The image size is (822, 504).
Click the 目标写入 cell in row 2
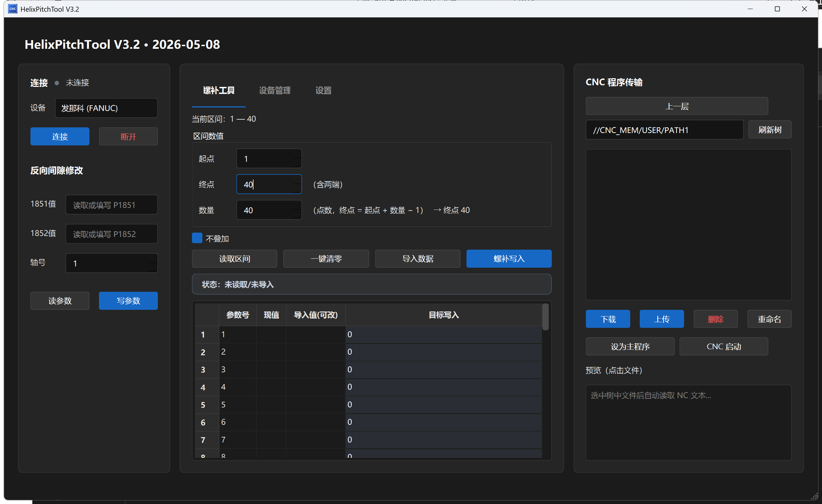click(x=444, y=352)
